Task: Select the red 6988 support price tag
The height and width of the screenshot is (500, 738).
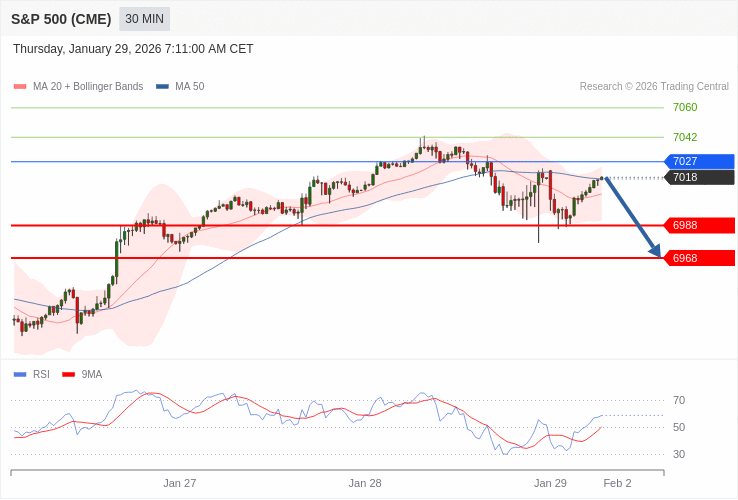Action: [699, 225]
